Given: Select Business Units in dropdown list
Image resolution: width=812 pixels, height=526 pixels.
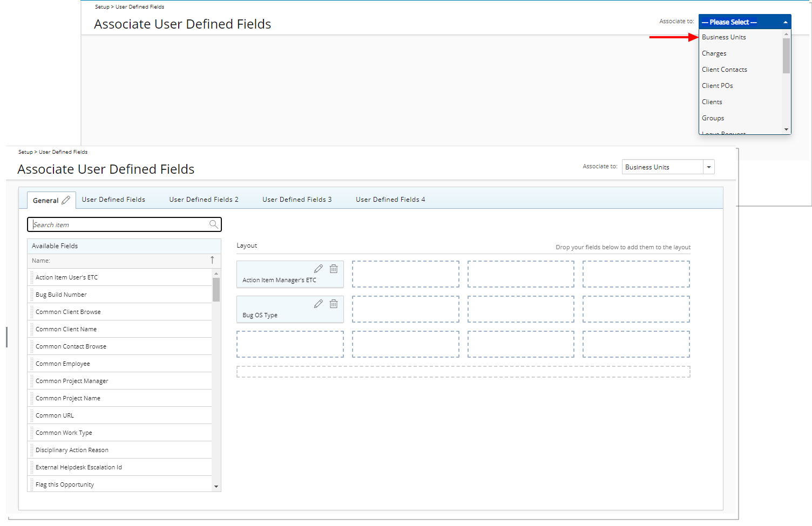Looking at the screenshot, I should click(x=723, y=37).
